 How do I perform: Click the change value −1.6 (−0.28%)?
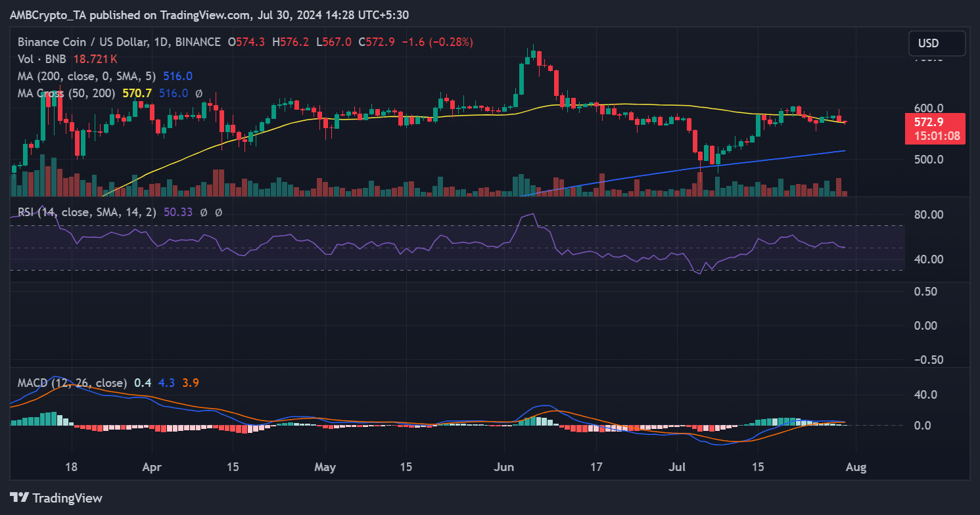(436, 42)
